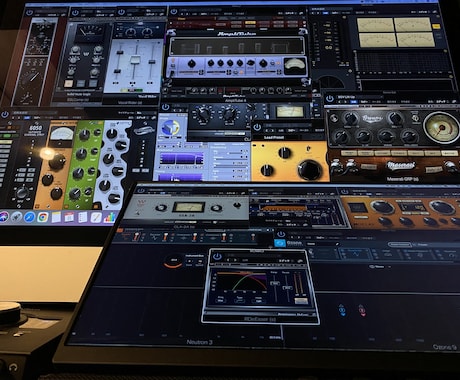The width and height of the screenshot is (460, 380).
Task: Click the left knob on CLA-2A
Action: coord(161,207)
